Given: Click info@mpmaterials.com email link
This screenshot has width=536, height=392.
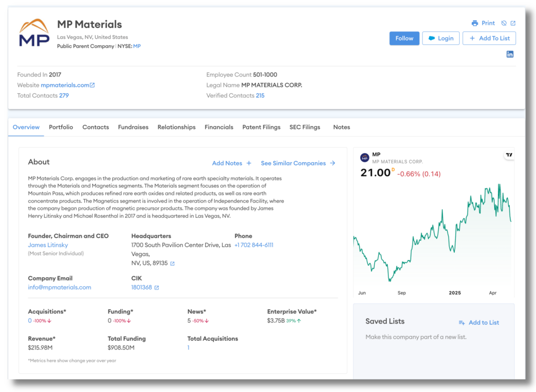Looking at the screenshot, I should [x=60, y=287].
